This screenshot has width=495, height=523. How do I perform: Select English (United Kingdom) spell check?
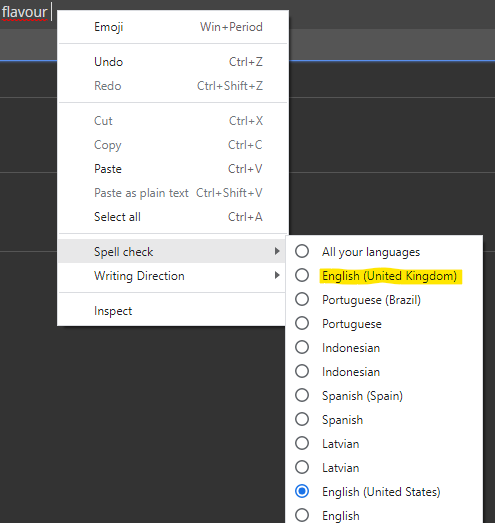click(384, 276)
